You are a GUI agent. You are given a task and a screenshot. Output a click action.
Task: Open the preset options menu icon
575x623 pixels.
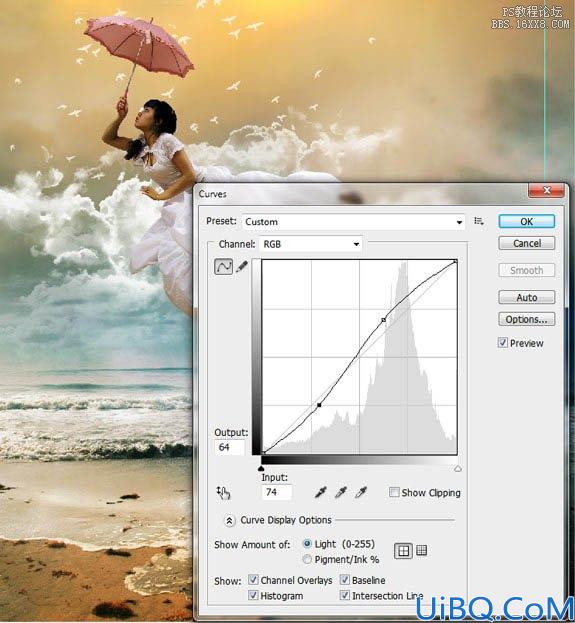[479, 221]
